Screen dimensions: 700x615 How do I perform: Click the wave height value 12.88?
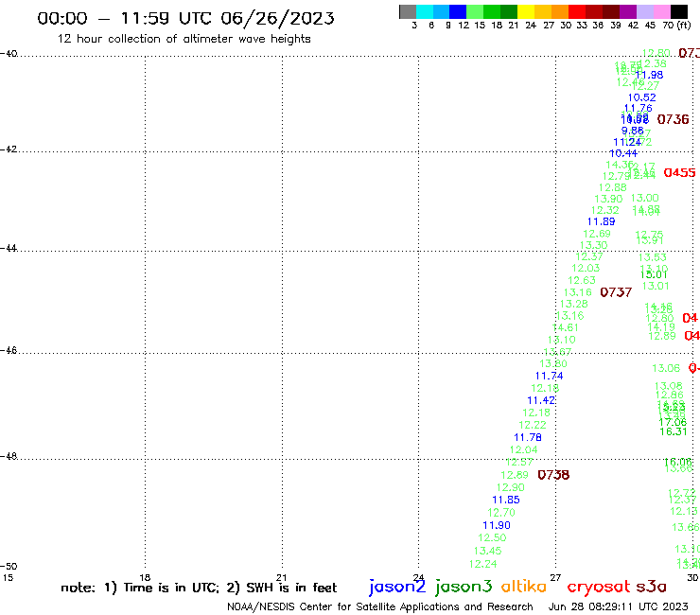613,187
